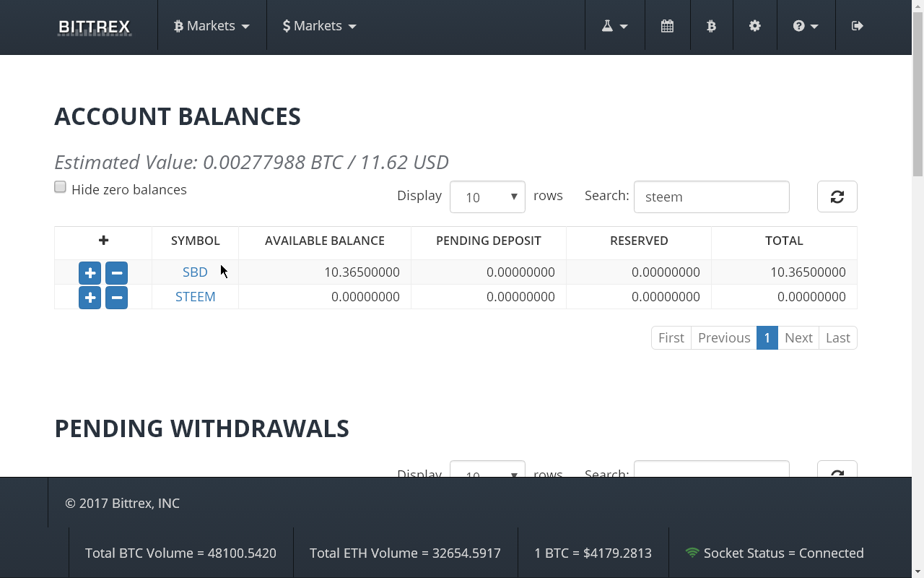
Task: Open the help question mark menu
Action: 806,26
